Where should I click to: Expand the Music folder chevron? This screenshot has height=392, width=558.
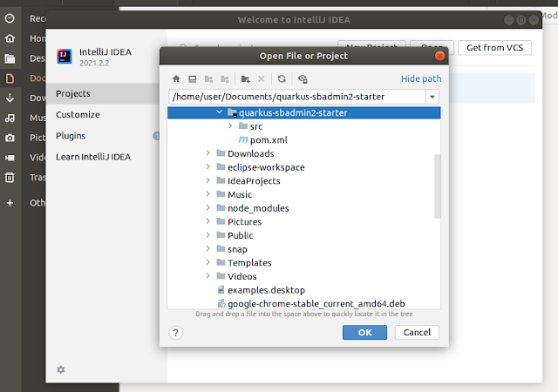pos(208,194)
